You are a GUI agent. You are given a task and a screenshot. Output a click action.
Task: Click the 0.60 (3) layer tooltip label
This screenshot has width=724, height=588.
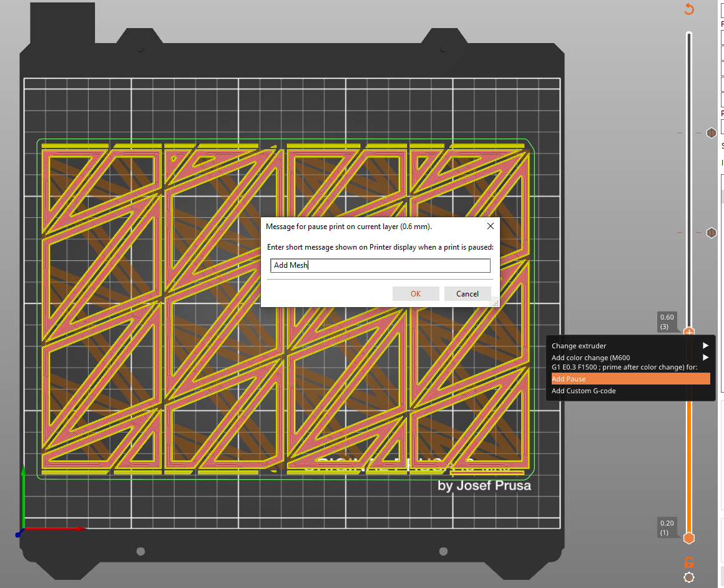coord(667,321)
